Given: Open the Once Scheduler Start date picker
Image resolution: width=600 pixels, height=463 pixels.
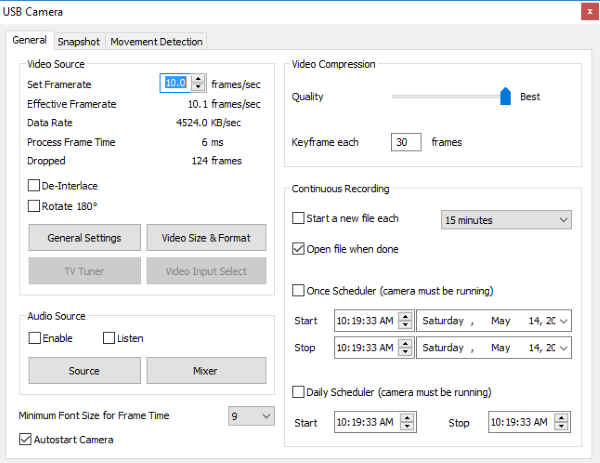Looking at the screenshot, I should click(564, 321).
